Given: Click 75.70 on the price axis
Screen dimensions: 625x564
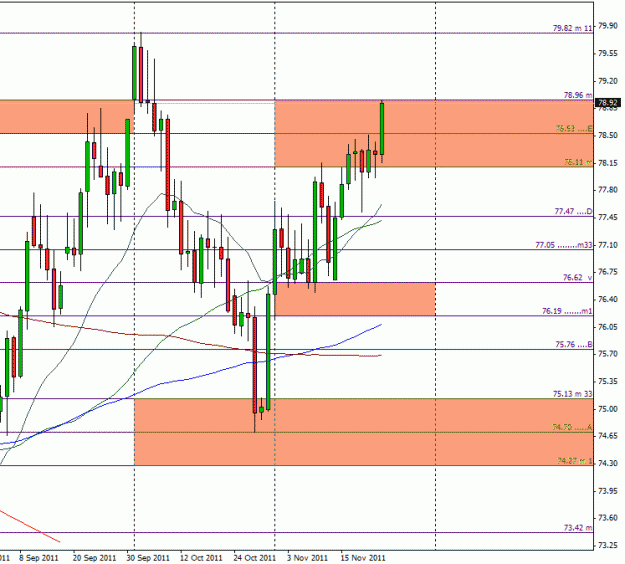Looking at the screenshot, I should pos(608,354).
